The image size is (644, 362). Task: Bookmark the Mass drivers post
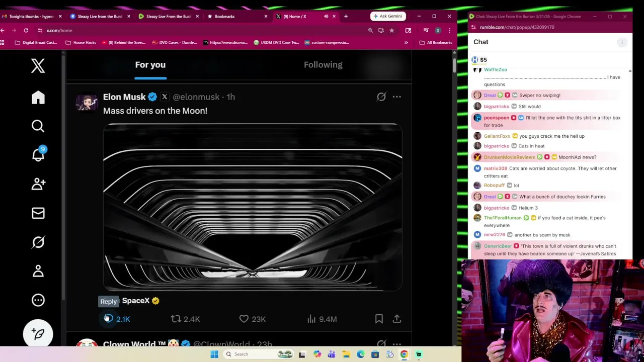(379, 319)
